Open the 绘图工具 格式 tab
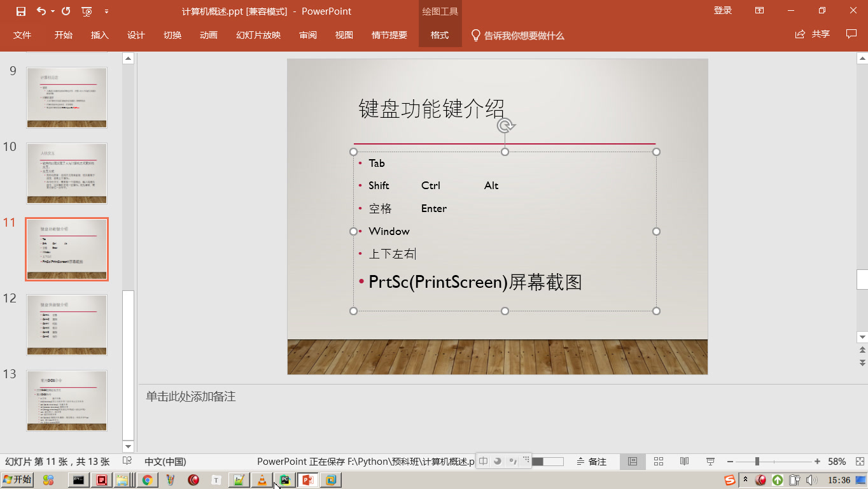Image resolution: width=868 pixels, height=489 pixels. point(440,35)
